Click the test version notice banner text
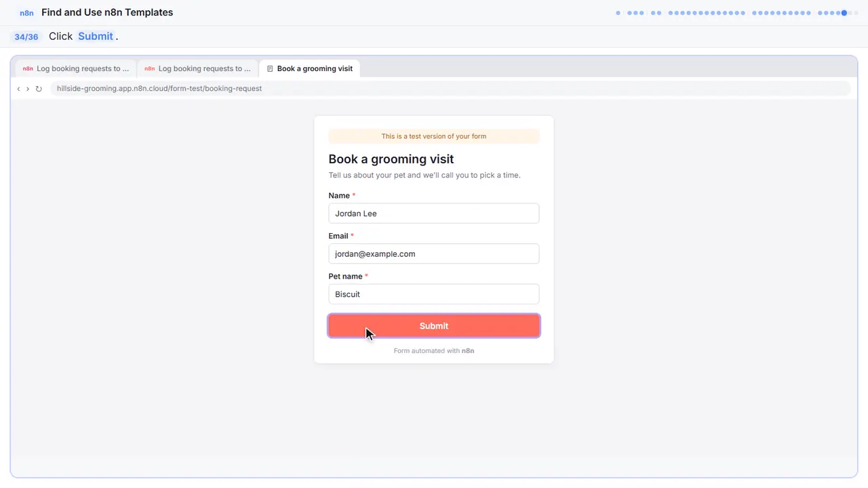 point(434,136)
